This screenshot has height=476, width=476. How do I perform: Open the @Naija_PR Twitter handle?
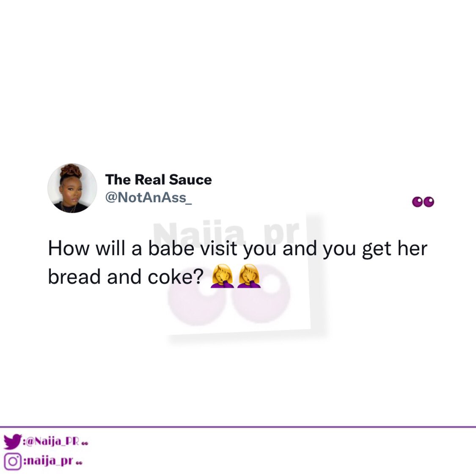click(x=51, y=441)
